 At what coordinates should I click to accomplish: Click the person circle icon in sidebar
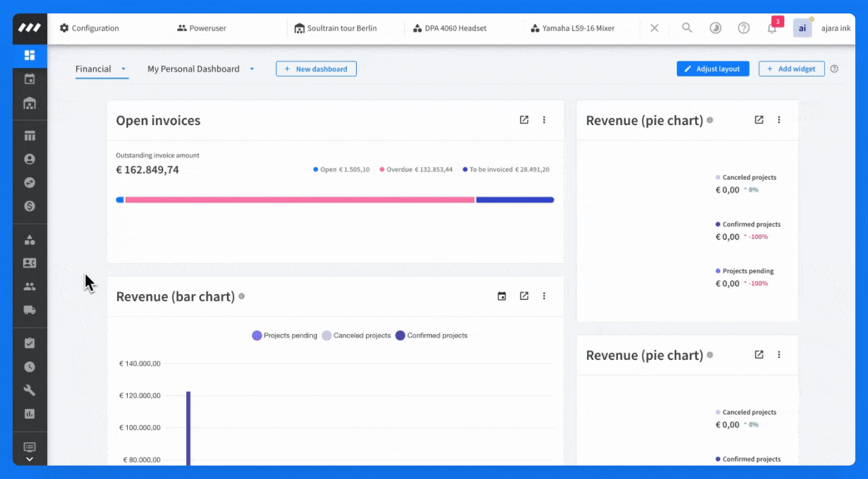(29, 159)
